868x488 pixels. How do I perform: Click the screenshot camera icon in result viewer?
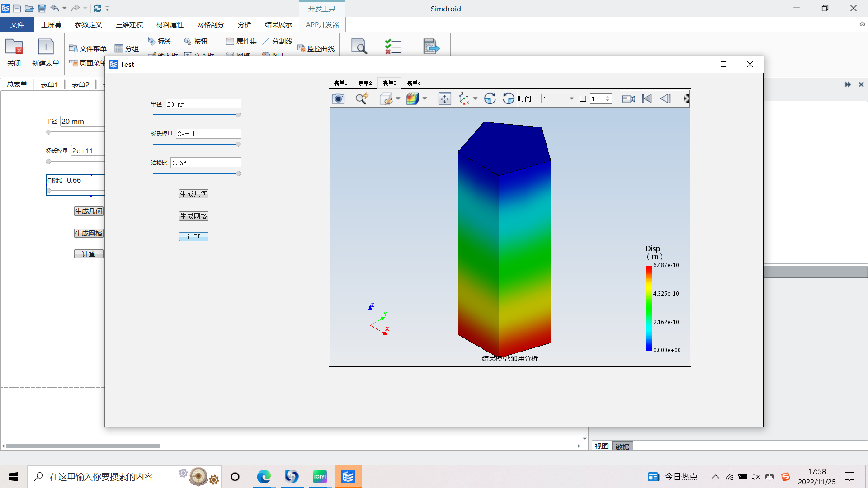tap(338, 99)
